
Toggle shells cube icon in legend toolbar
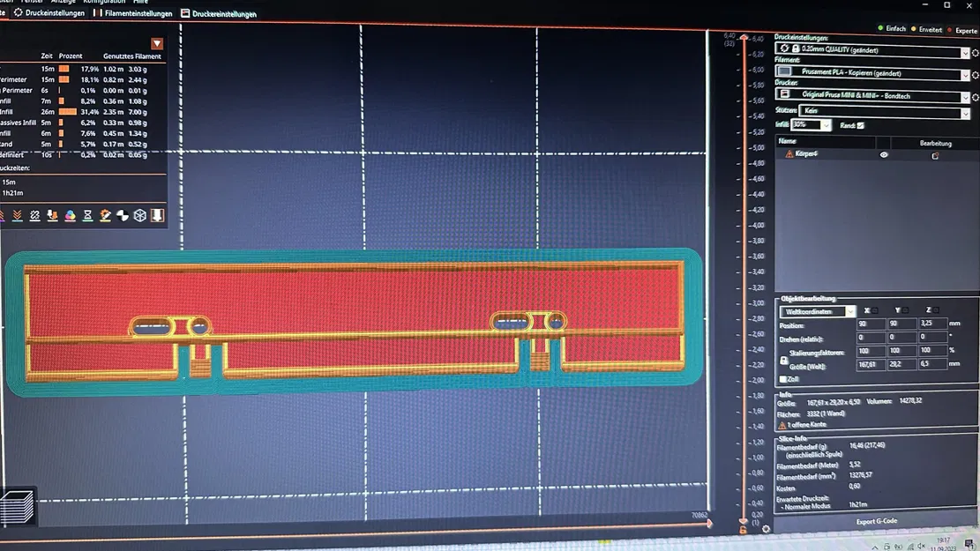coord(140,215)
